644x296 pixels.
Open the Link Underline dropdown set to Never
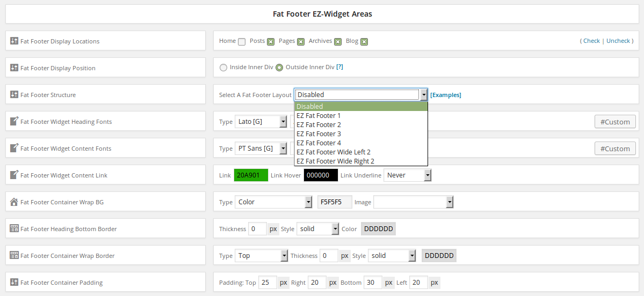407,175
